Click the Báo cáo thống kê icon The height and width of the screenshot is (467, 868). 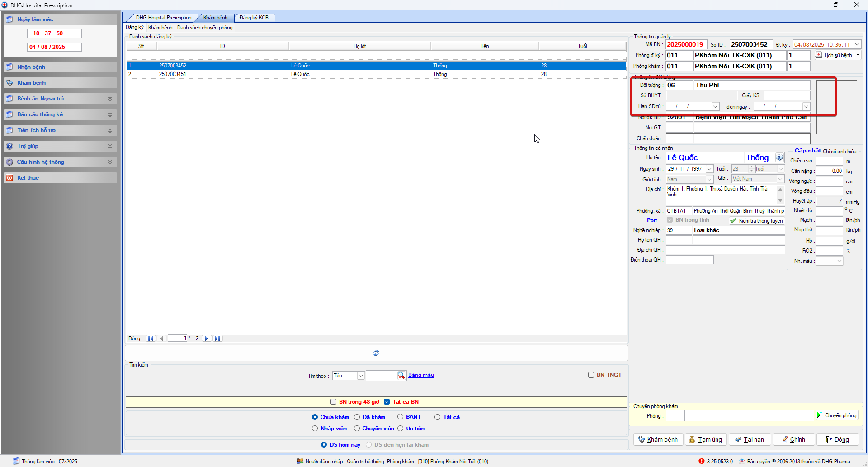coord(9,114)
